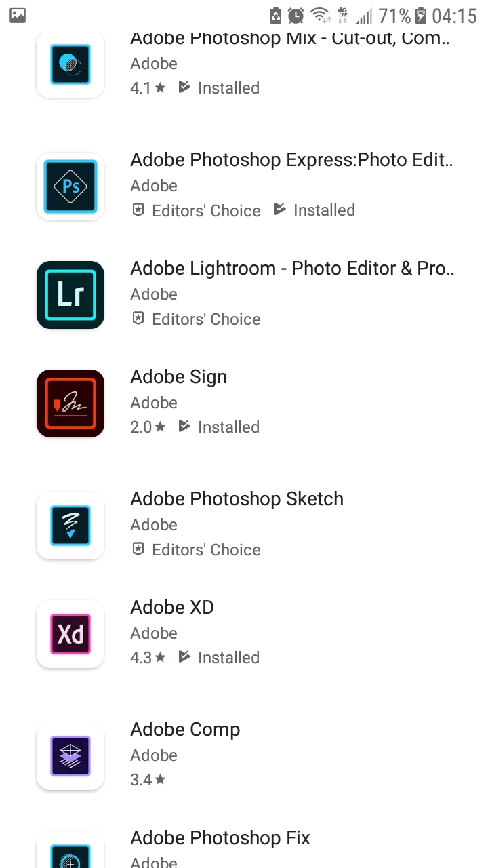Open the Adobe XD listing title
The height and width of the screenshot is (868, 488).
172,608
